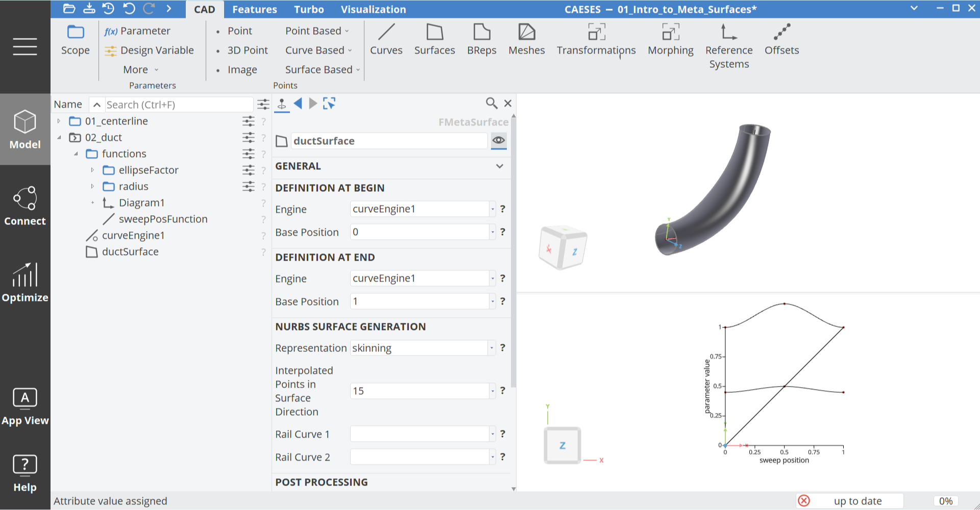Open the Curves tool in ribbon

[386, 39]
